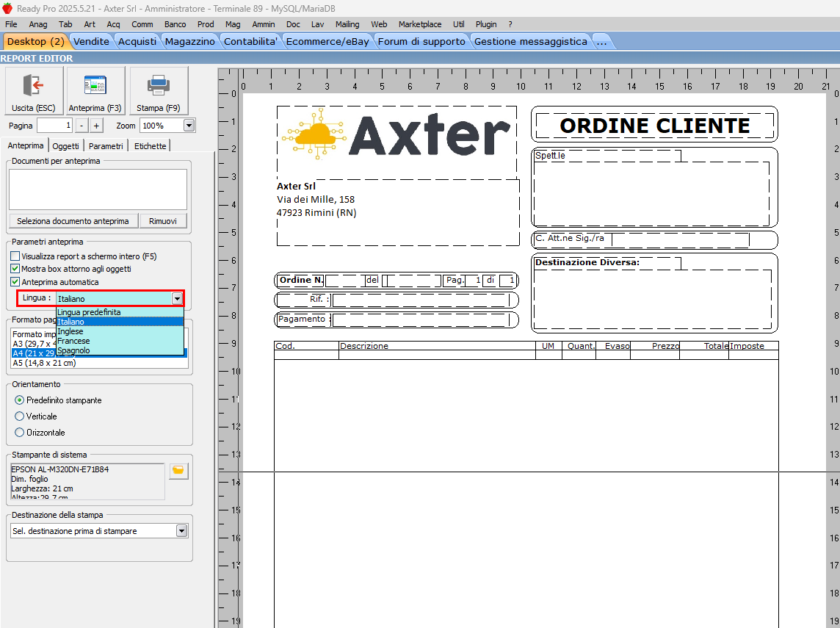Image resolution: width=840 pixels, height=628 pixels.
Task: Click the Ready Pro strawberry app icon
Action: [7, 8]
